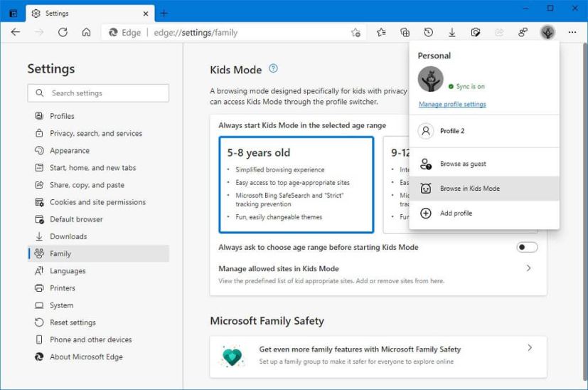
Task: Add this page to favorites star icon
Action: 356,33
